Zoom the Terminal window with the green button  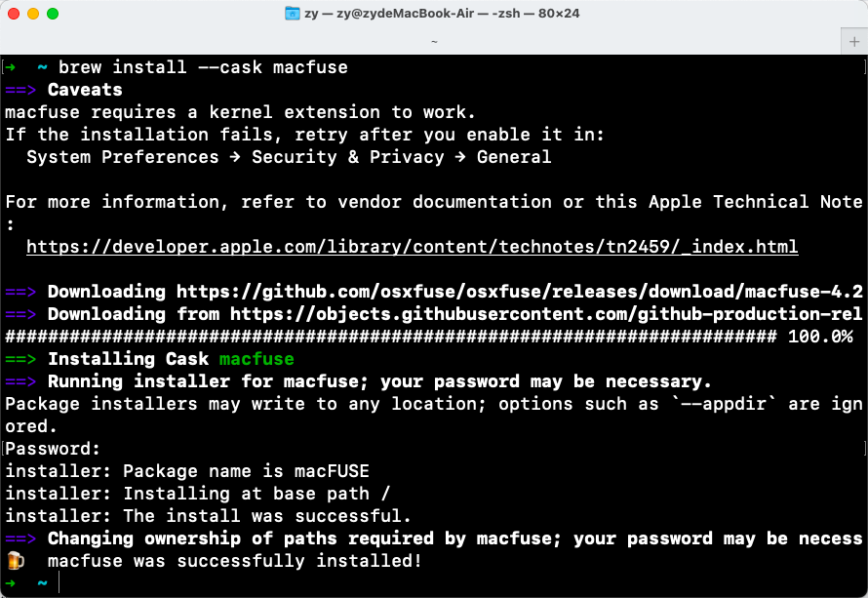coord(53,14)
